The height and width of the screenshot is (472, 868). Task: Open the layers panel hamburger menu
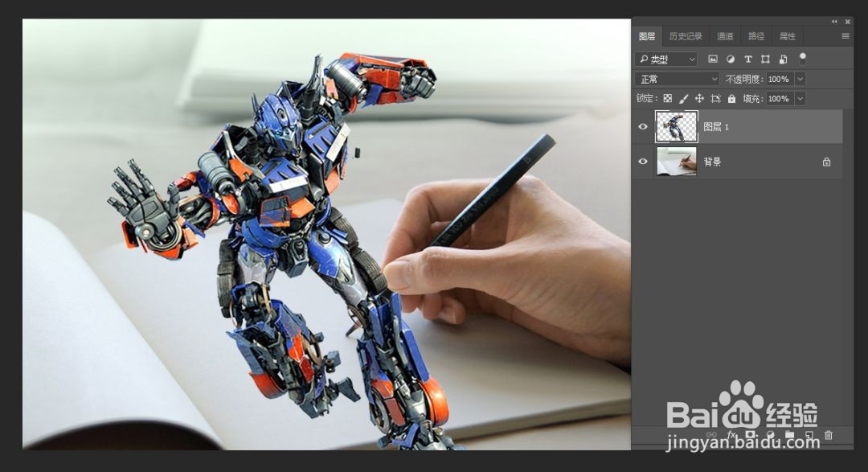click(845, 36)
